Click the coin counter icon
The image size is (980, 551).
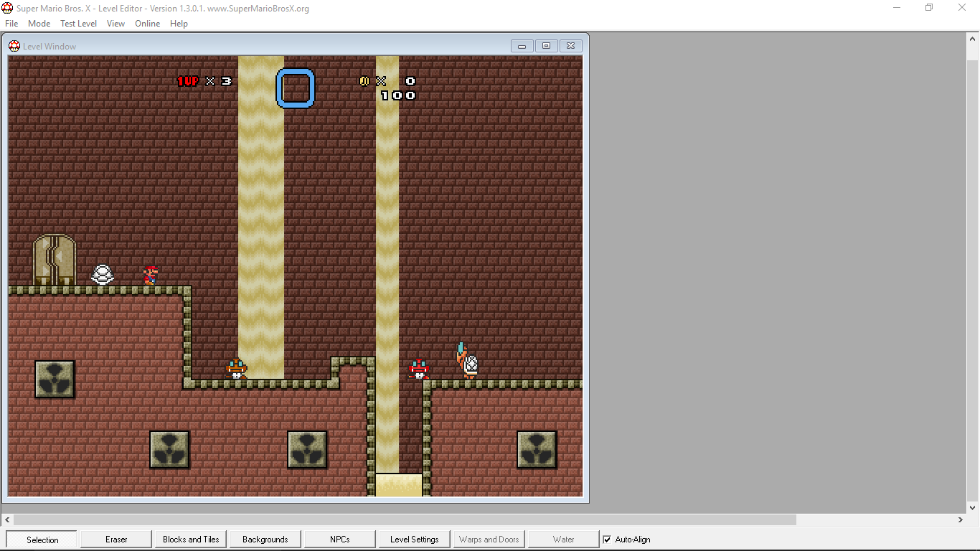[364, 81]
